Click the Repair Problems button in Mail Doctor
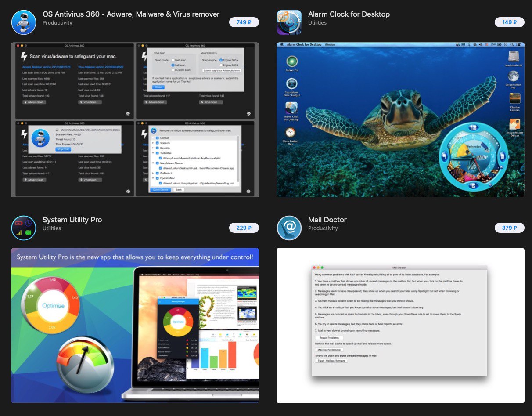 point(329,337)
